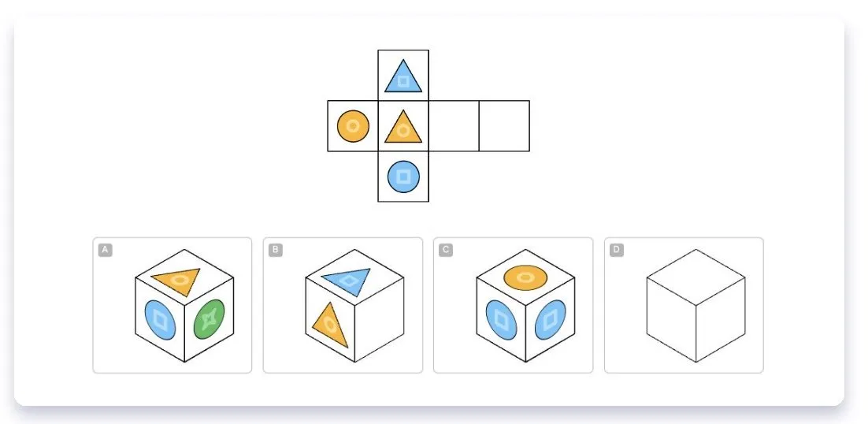
Task: Click the gray B label badge
Action: coord(276,250)
